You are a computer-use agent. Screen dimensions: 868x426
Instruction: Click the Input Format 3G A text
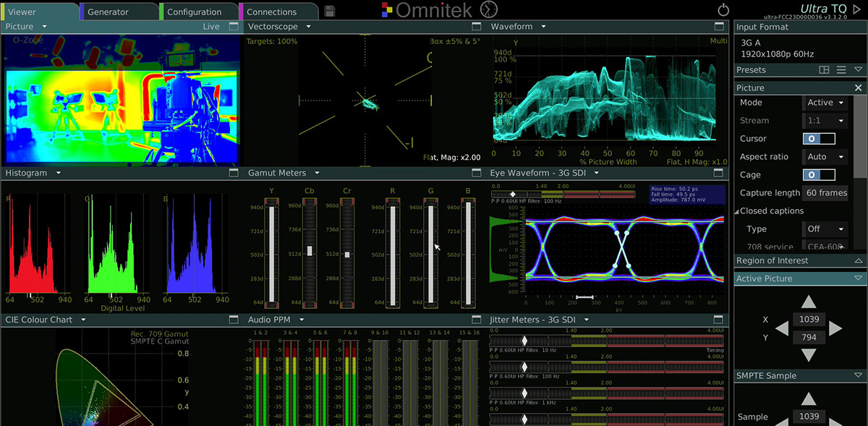click(751, 43)
